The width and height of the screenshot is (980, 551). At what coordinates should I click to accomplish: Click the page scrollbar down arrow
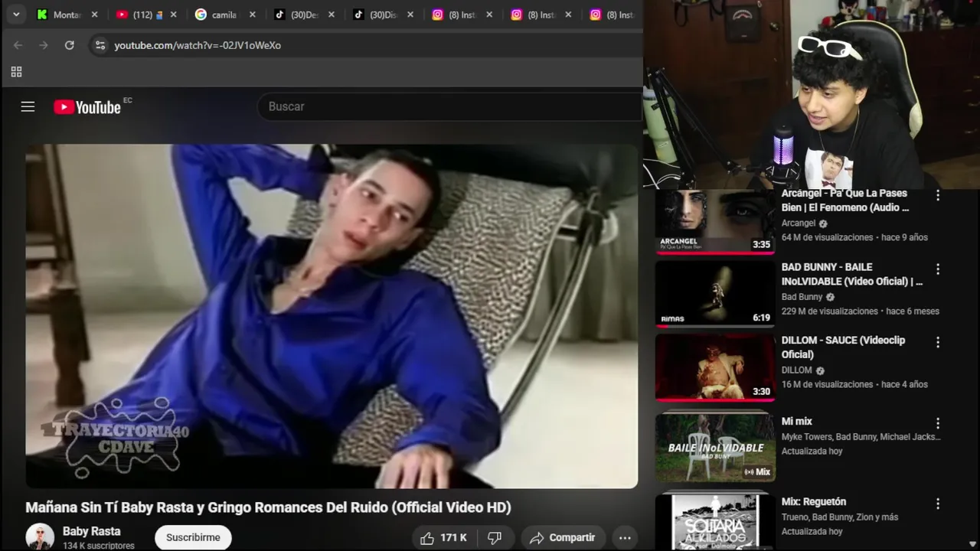(x=972, y=544)
